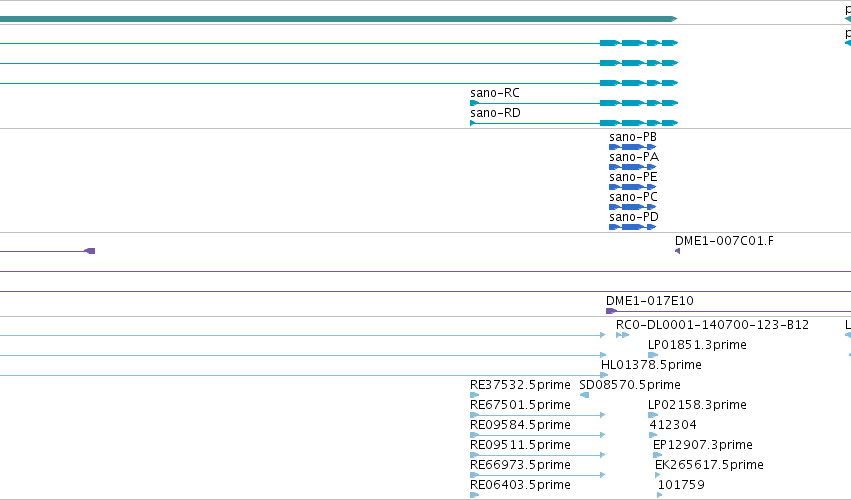
Task: Click the 101759 arrow glyph
Action: (x=660, y=495)
